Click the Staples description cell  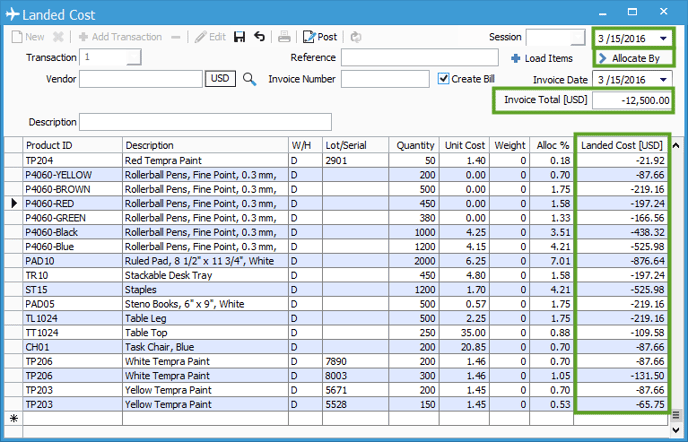(x=205, y=290)
